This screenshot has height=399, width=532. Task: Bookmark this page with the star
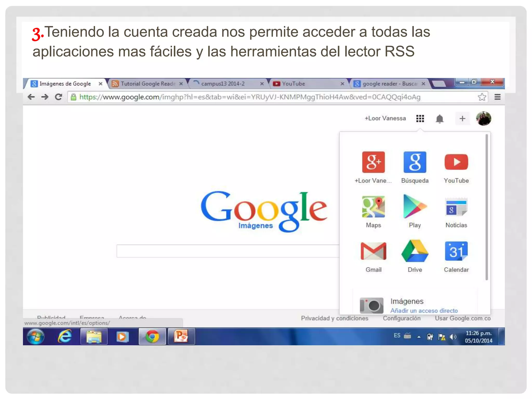(x=482, y=97)
